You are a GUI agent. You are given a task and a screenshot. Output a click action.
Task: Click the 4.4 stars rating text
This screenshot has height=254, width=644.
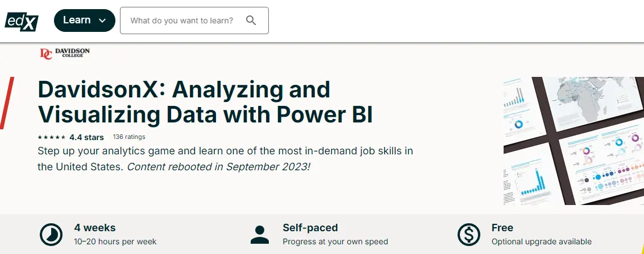(86, 137)
